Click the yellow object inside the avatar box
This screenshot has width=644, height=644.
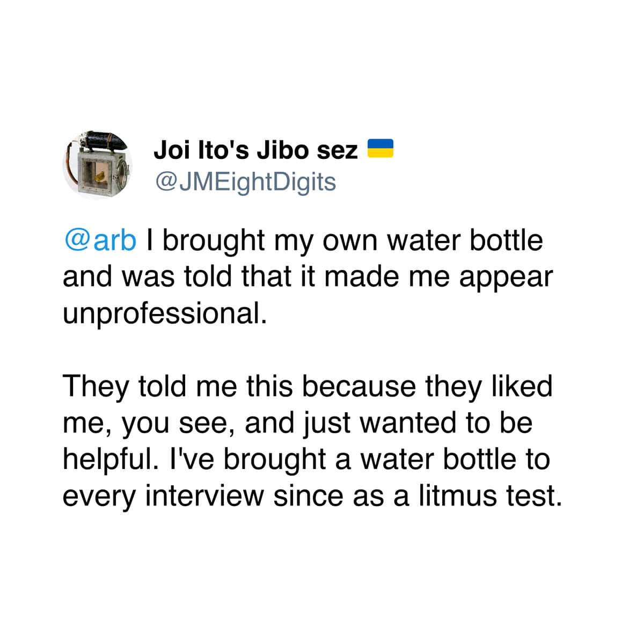point(100,175)
